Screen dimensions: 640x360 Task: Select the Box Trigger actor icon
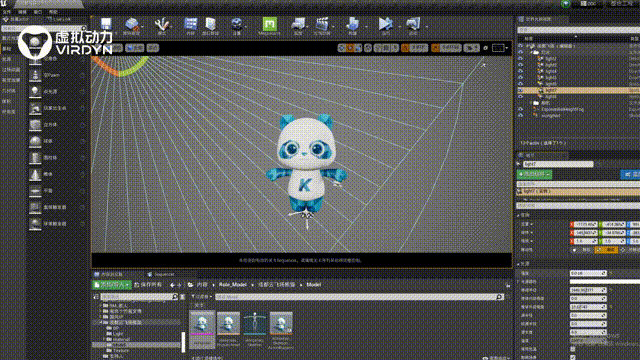35,207
